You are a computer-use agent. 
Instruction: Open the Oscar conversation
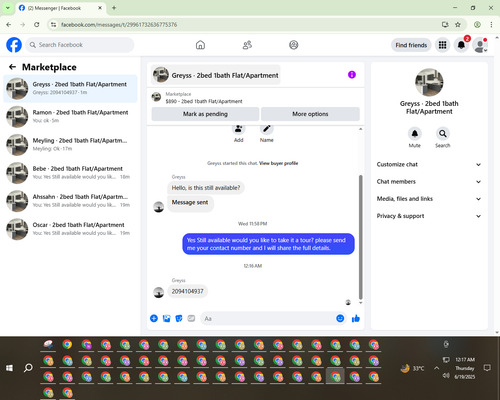pos(70,229)
